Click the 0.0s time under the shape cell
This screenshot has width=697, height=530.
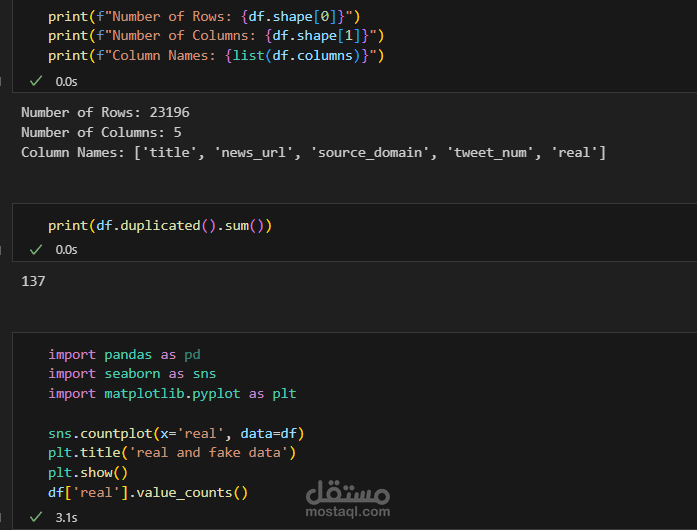click(x=66, y=82)
